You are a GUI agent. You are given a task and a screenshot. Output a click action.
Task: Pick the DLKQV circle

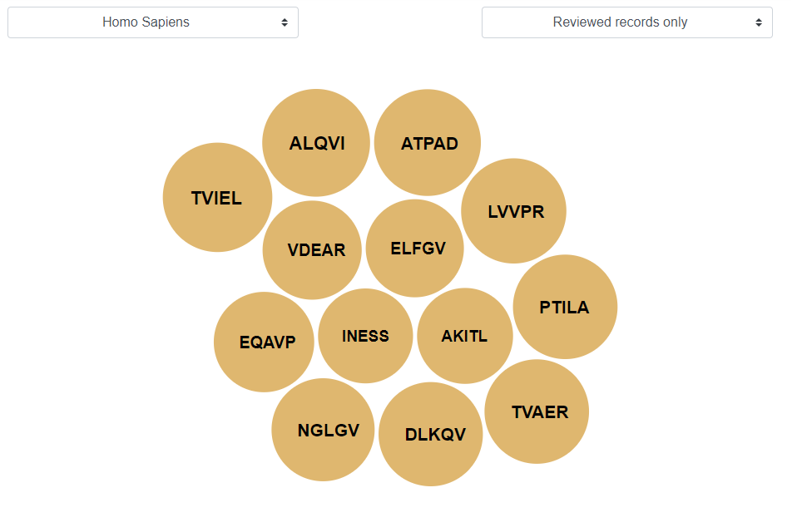click(431, 434)
